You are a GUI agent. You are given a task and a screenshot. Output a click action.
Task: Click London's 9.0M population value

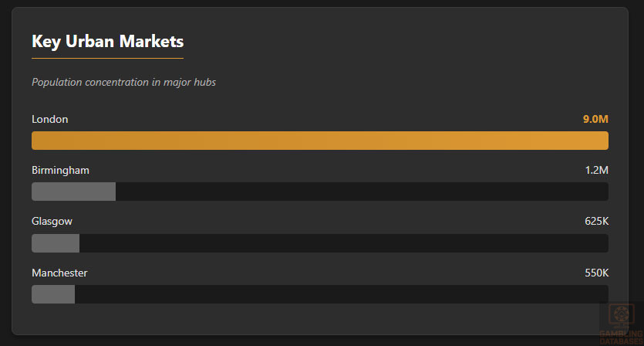tap(595, 119)
